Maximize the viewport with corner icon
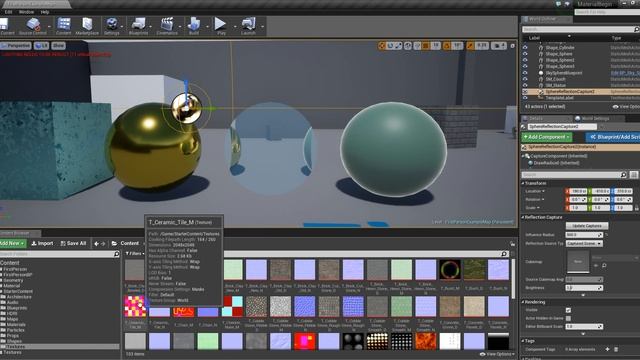This screenshot has height=360, width=640. (513, 46)
